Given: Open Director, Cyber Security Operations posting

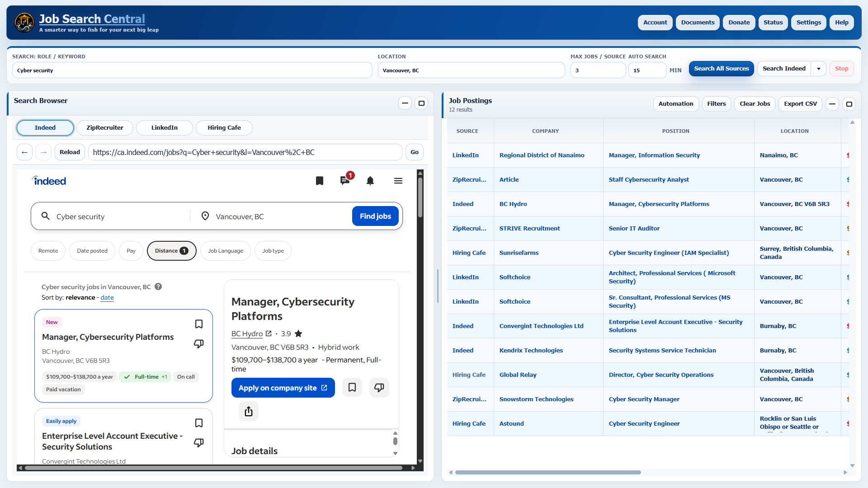Looking at the screenshot, I should [x=661, y=375].
